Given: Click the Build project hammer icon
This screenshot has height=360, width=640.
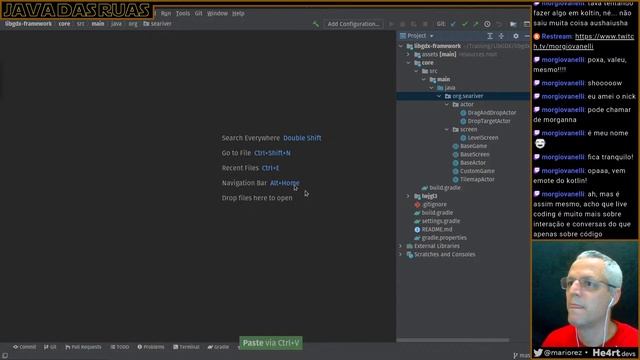Looking at the screenshot, I should click(316, 24).
